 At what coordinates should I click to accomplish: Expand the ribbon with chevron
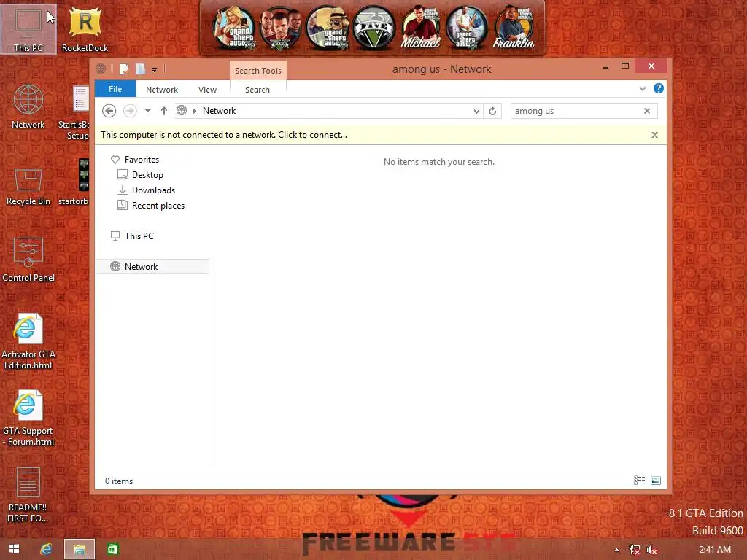coord(643,88)
